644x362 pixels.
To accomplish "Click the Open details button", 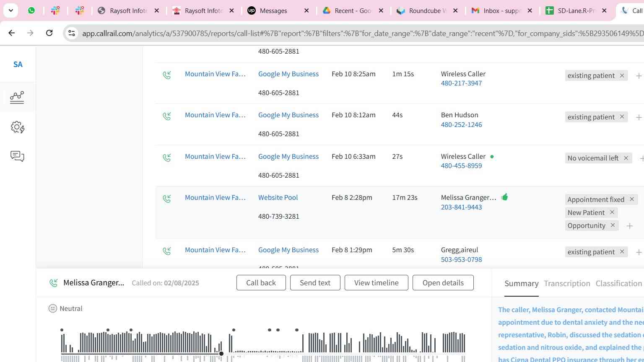I will click(443, 282).
